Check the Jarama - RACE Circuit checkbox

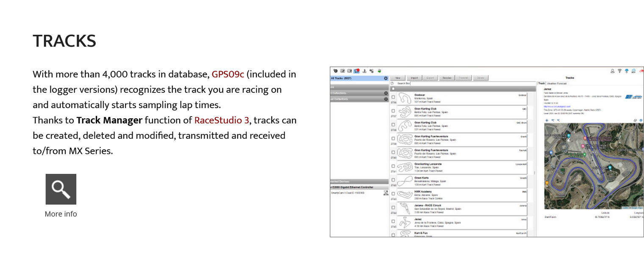coord(393,207)
